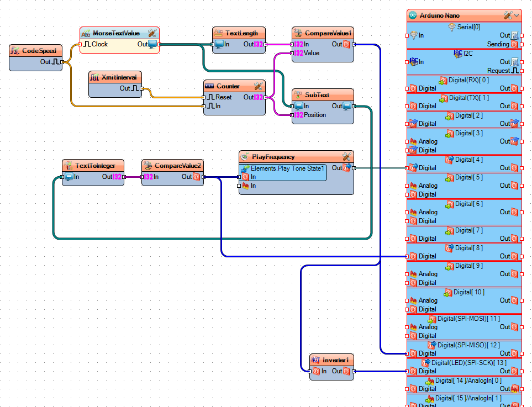Open the MorseTextValue wrench settings icon

coord(152,33)
